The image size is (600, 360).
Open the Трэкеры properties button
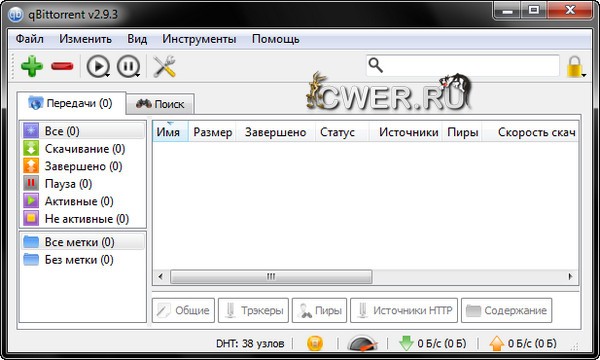pos(253,310)
